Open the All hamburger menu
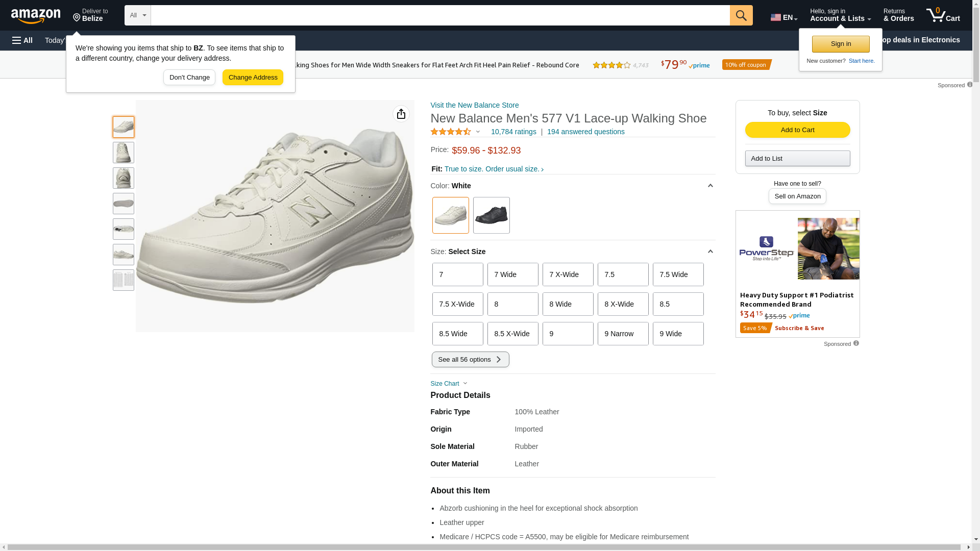This screenshot has height=551, width=980. (x=22, y=40)
